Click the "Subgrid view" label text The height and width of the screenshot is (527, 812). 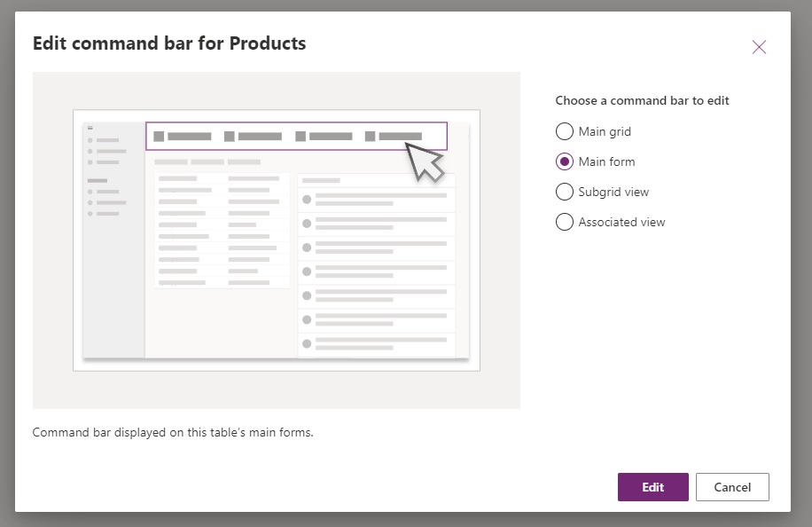click(613, 192)
